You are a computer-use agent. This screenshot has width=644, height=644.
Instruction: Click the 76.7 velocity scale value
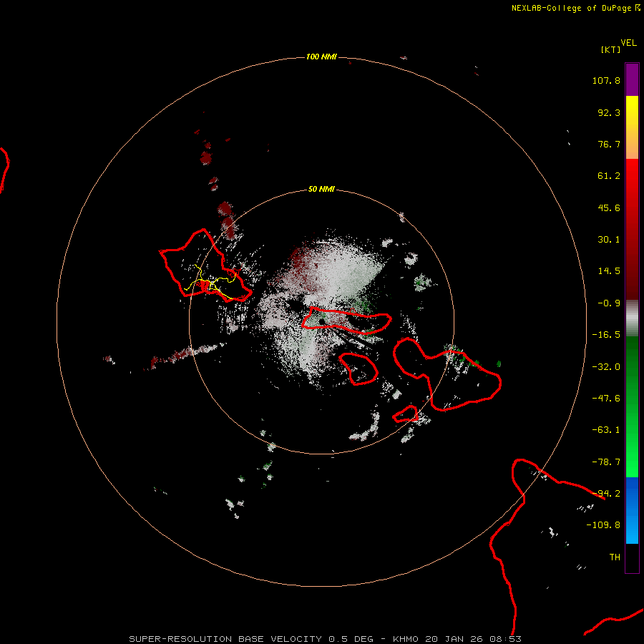point(609,144)
